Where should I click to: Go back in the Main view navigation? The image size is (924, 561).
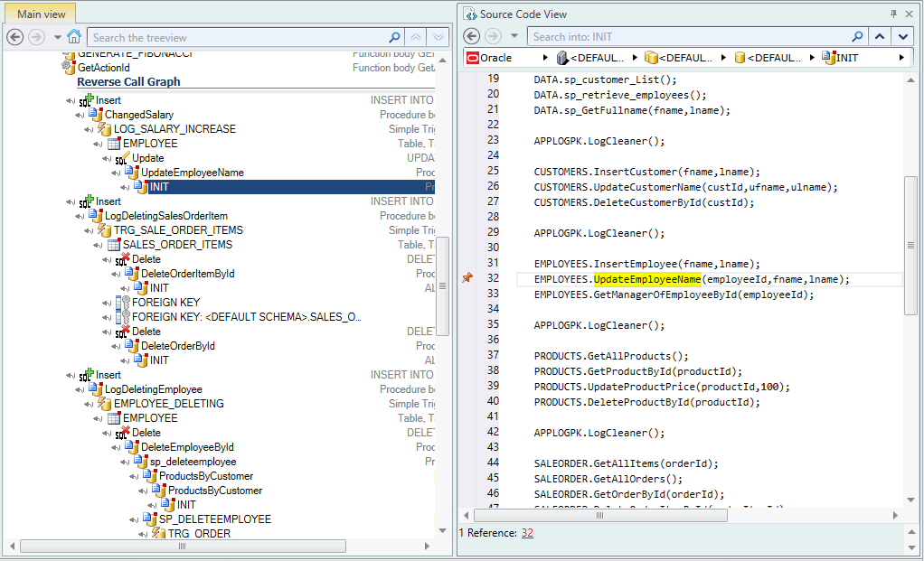pyautogui.click(x=15, y=37)
